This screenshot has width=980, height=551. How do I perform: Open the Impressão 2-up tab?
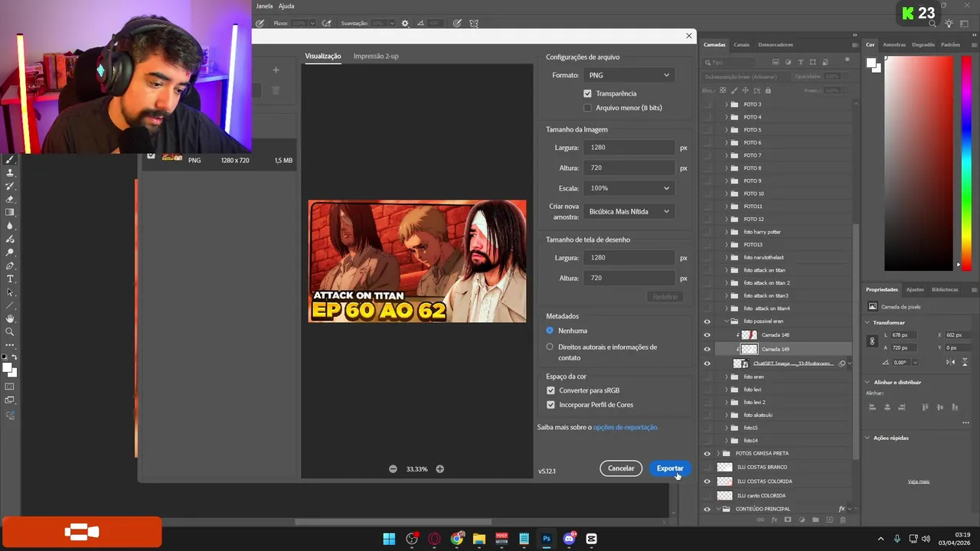point(376,56)
